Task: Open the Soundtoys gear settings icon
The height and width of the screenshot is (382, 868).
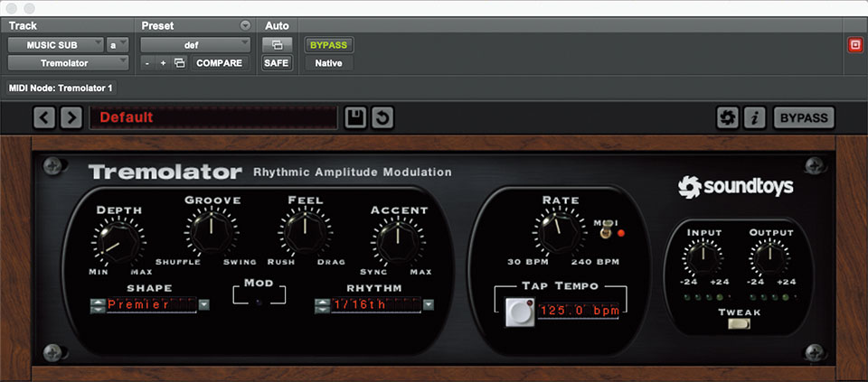Action: (727, 117)
